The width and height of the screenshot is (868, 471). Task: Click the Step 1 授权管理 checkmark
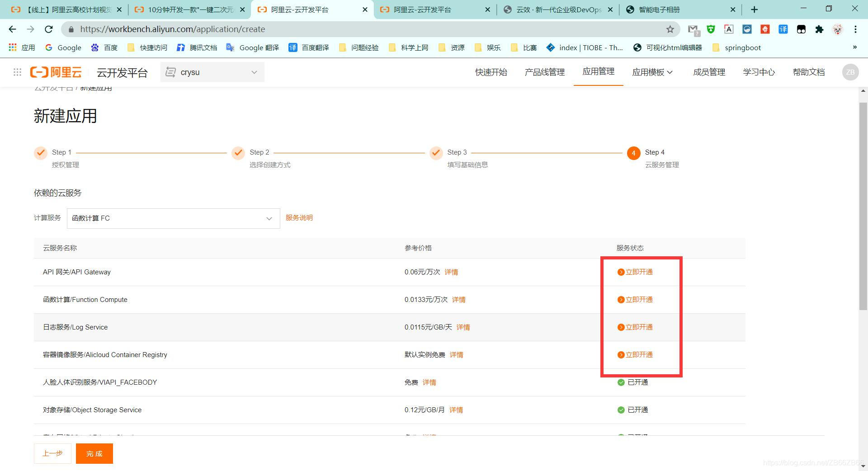(41, 153)
